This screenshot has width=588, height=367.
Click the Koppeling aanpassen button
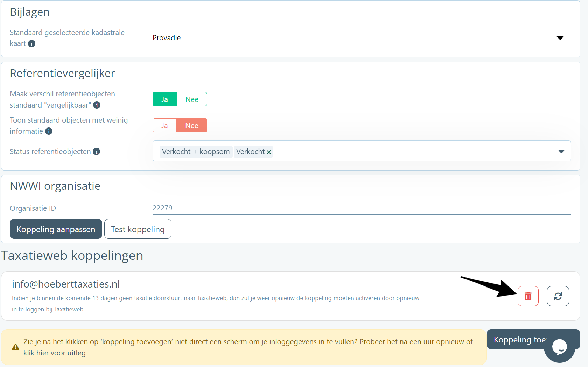coord(56,229)
